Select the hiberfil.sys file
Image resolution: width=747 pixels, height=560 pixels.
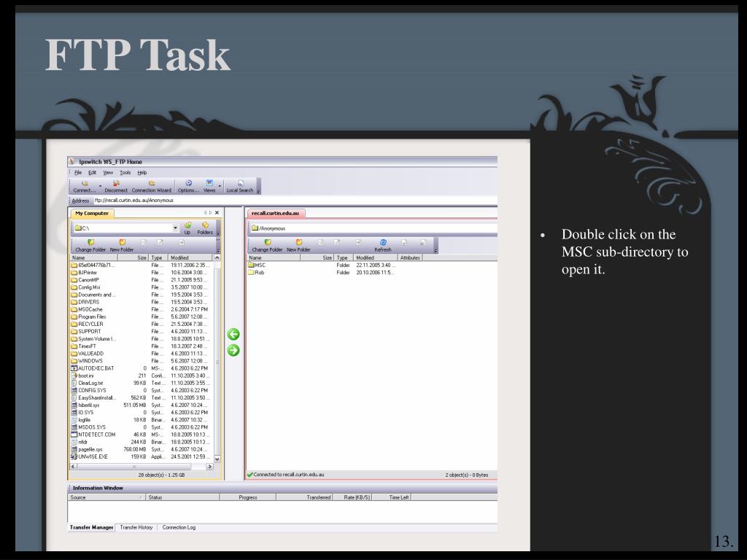tap(85, 405)
